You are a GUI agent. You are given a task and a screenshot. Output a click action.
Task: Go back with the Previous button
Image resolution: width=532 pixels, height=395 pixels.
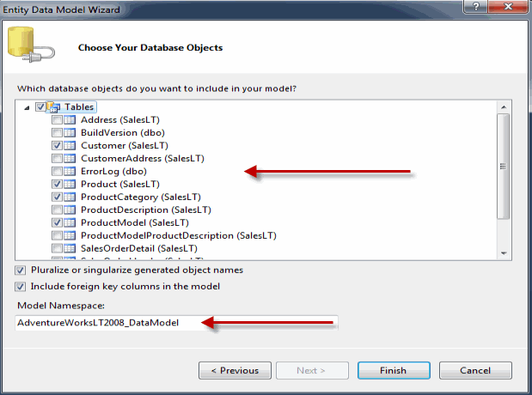235,370
